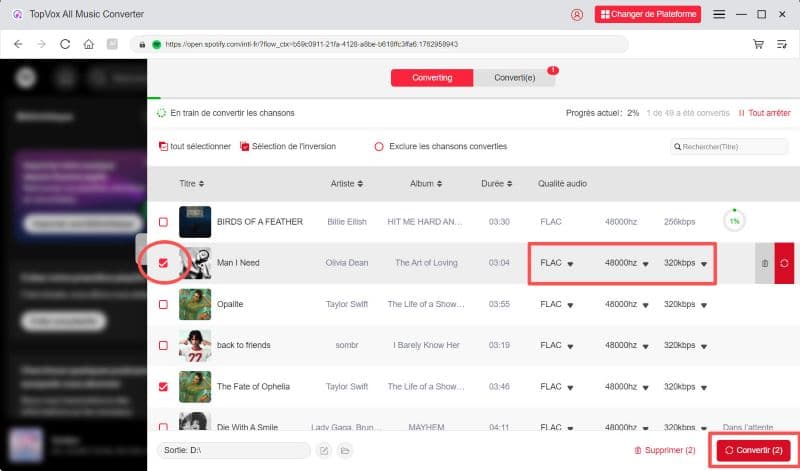Viewport: 800px width, 471px height.
Task: Switch to the Converting tab
Action: pyautogui.click(x=432, y=78)
